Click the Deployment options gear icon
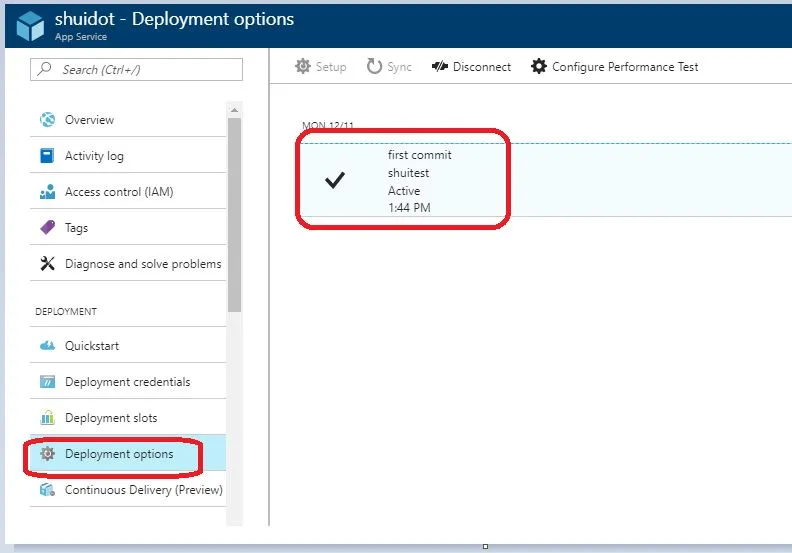 tap(47, 454)
